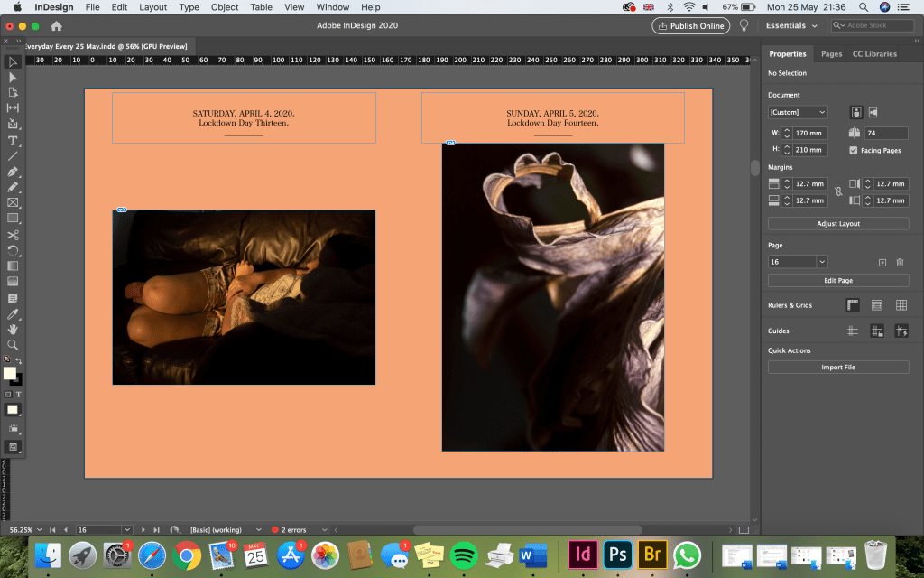This screenshot has height=578, width=924.
Task: Click the delete page trash icon
Action: [x=900, y=262]
